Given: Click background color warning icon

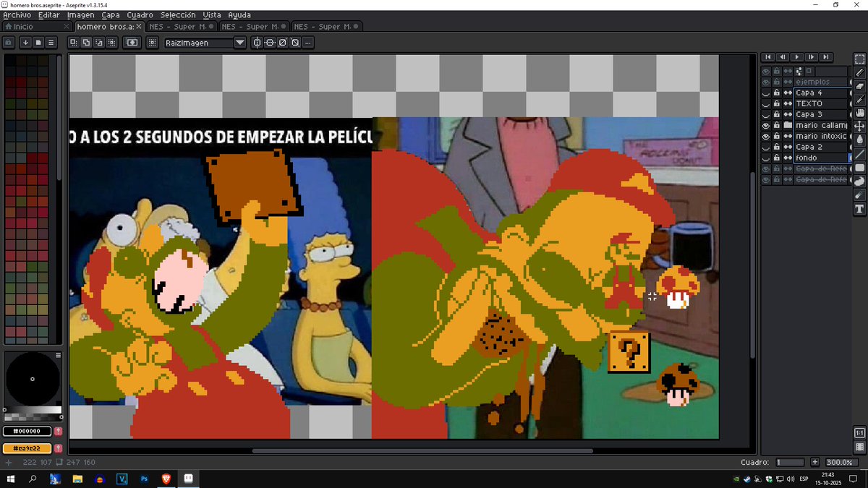Looking at the screenshot, I should (x=58, y=448).
